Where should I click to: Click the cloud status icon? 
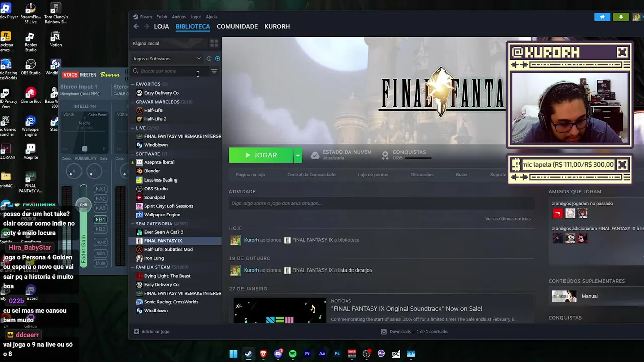pyautogui.click(x=315, y=155)
